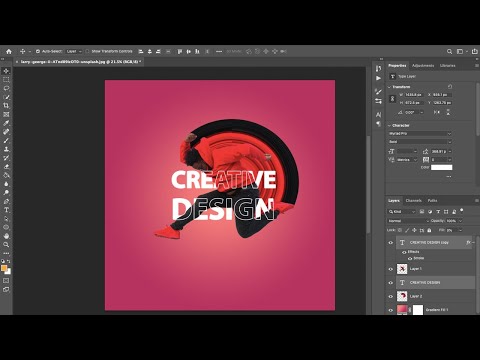Click link width and height constraint icon
The width and height of the screenshot is (480, 360).
click(393, 99)
